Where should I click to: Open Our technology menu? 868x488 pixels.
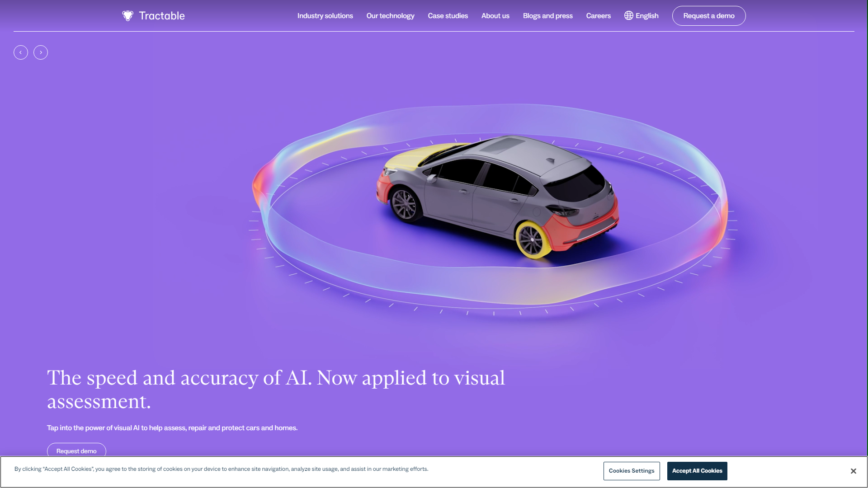tap(390, 16)
